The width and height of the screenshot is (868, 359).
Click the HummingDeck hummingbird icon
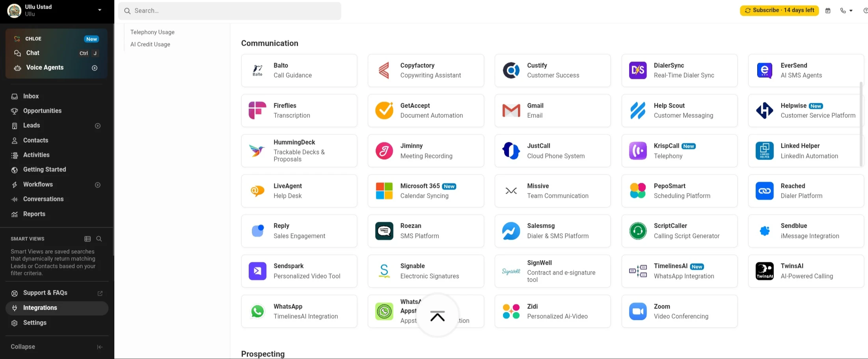257,151
